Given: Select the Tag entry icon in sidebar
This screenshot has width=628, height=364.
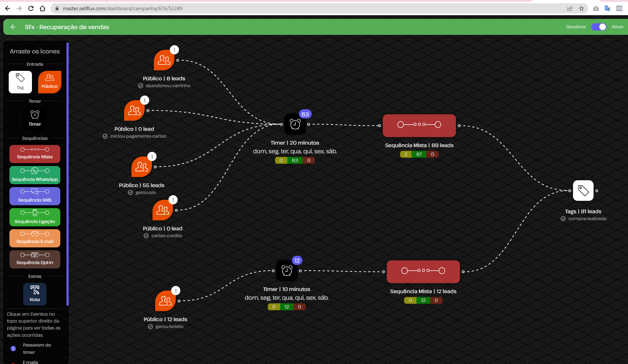Looking at the screenshot, I should 20,82.
